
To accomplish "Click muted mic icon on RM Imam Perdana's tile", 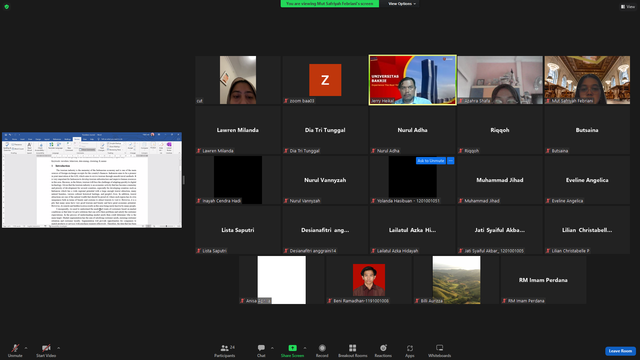I will (504, 301).
